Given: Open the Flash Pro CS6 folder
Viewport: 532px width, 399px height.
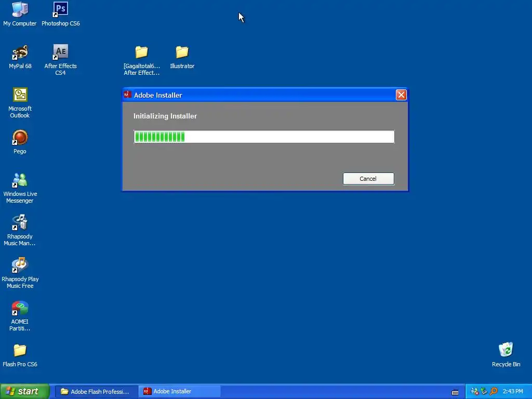Looking at the screenshot, I should (20, 355).
